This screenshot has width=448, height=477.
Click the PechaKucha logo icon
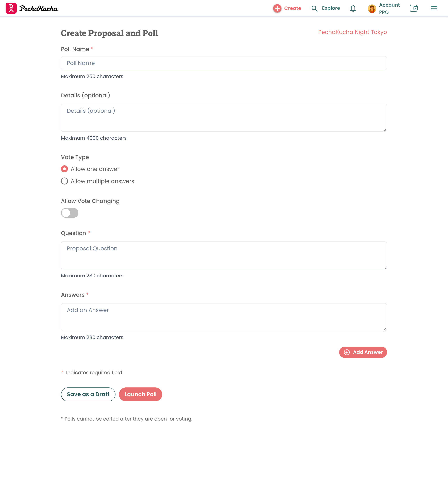pos(11,8)
